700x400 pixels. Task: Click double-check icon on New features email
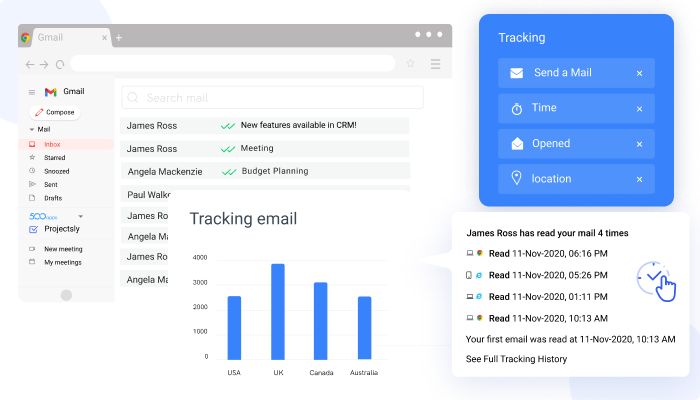(x=228, y=126)
